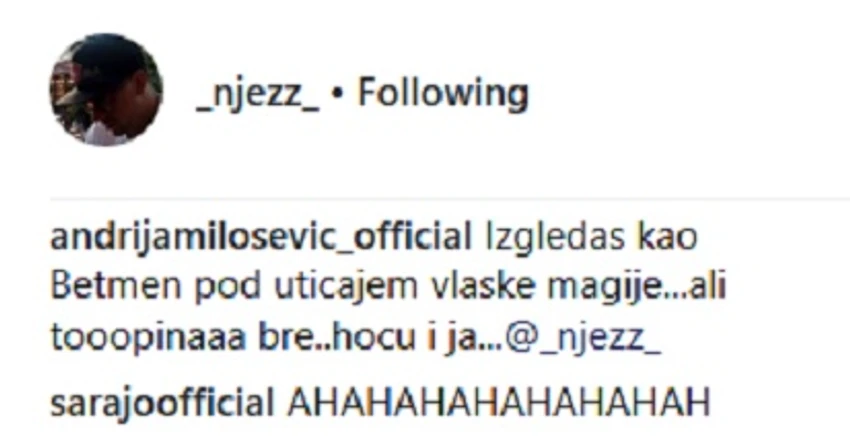Image resolution: width=850 pixels, height=446 pixels.
Task: Click the _njezz_ username in the header
Action: click(x=258, y=93)
